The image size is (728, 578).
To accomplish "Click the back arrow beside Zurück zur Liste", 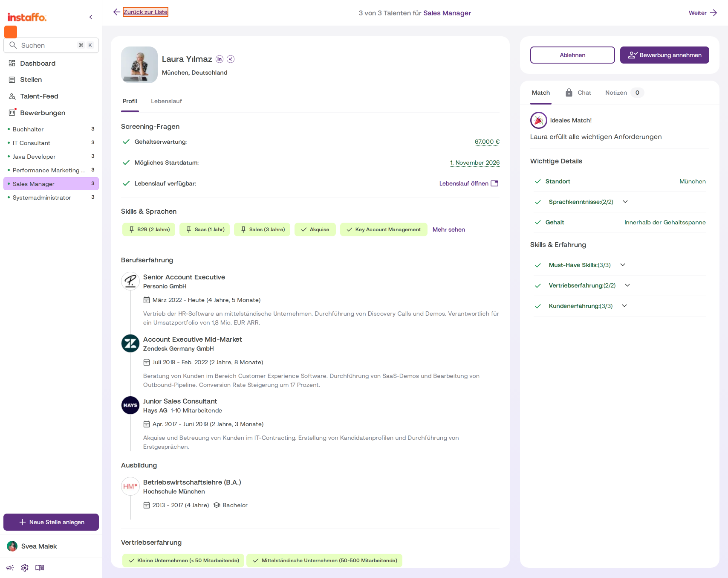I will (x=117, y=12).
